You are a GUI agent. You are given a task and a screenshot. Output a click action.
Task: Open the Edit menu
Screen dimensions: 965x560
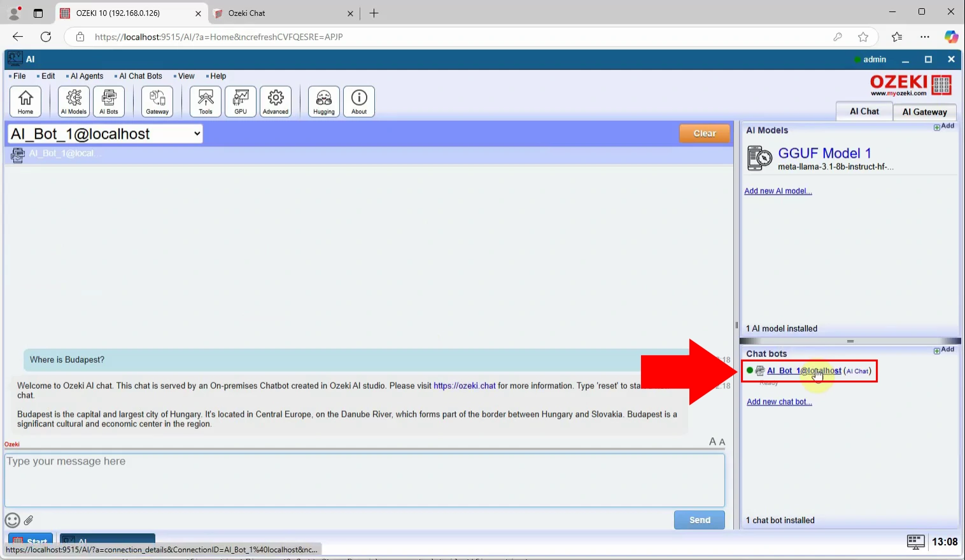48,76
